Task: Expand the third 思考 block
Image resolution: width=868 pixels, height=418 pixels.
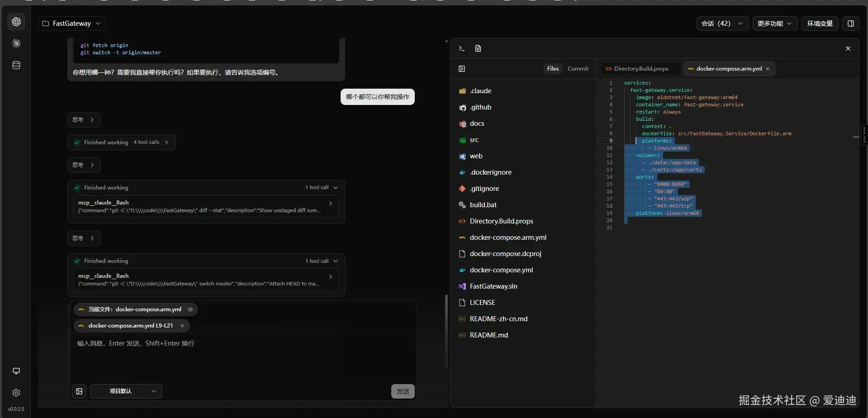Action: (84, 238)
